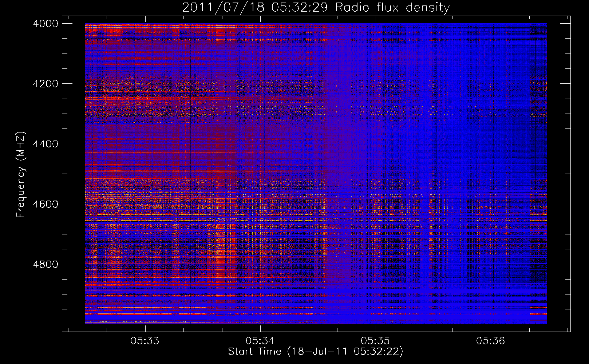Viewport: 589px width, 364px height.
Task: Click the "Start Time (18-Jul-11 05:32:22)" axis title
Action: click(316, 352)
